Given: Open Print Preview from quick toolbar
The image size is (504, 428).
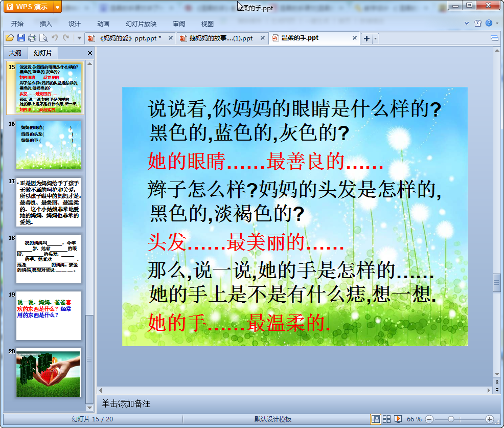Looking at the screenshot, I should pos(43,38).
